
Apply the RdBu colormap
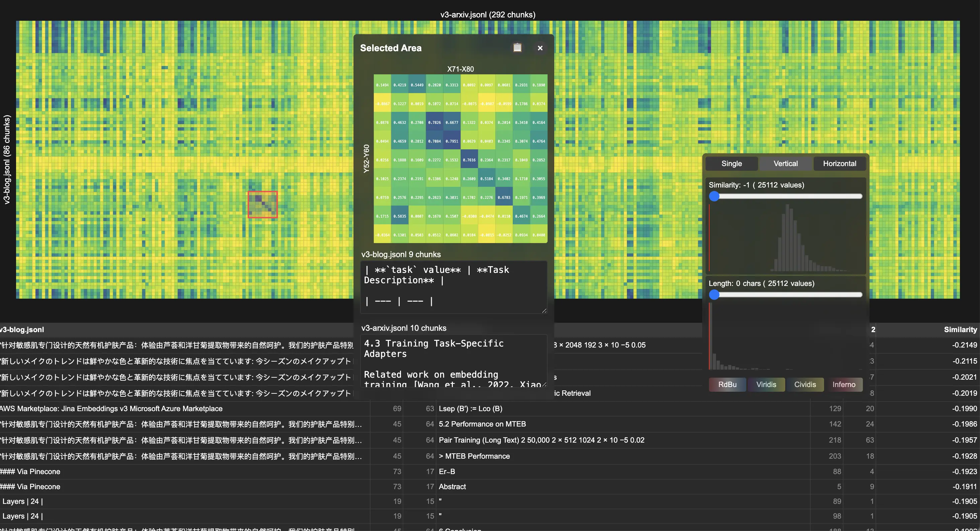point(727,384)
